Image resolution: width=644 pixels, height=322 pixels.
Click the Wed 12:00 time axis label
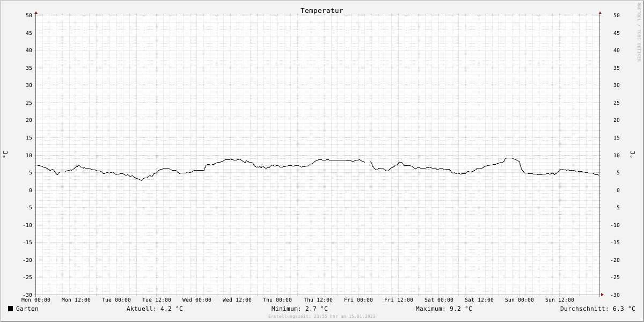237,300
